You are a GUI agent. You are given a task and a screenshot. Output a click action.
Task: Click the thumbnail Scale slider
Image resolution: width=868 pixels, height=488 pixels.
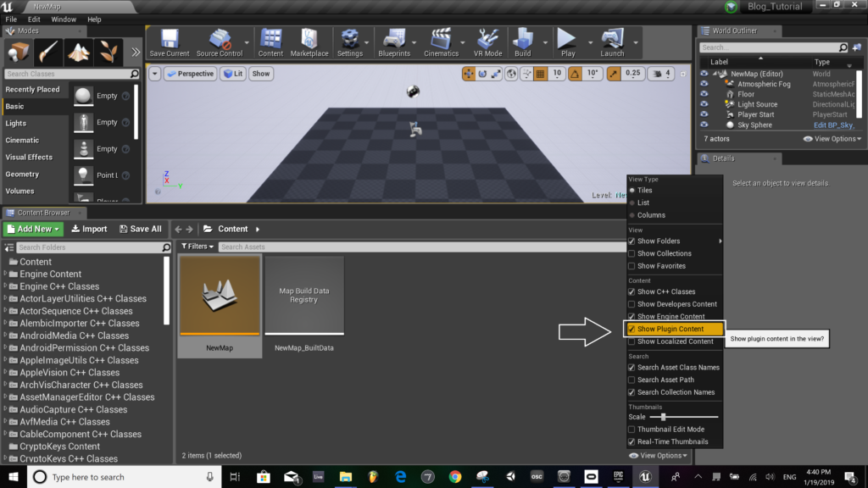[664, 417]
